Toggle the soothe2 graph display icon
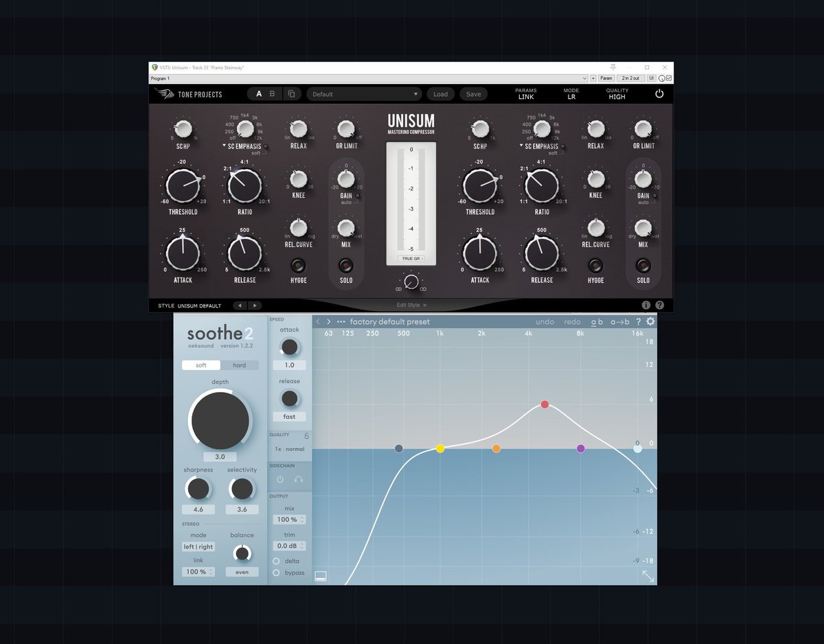The width and height of the screenshot is (824, 644). coord(321,576)
